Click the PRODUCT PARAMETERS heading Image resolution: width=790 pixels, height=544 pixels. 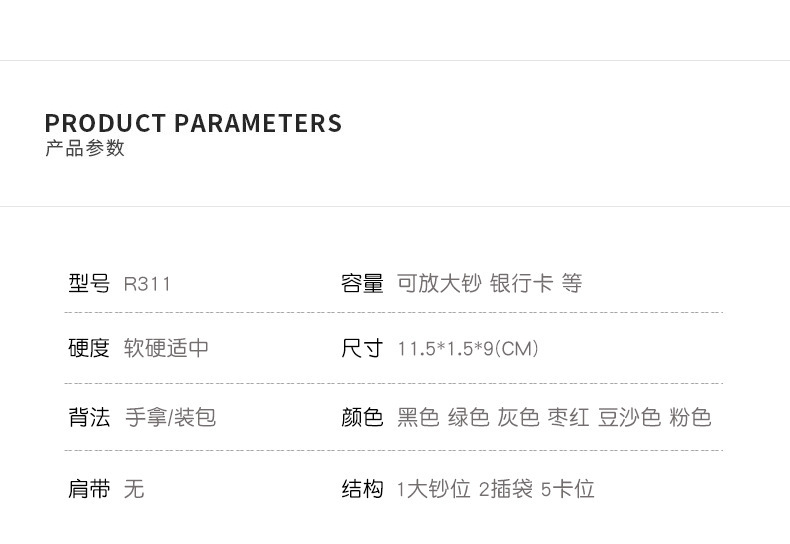click(193, 123)
